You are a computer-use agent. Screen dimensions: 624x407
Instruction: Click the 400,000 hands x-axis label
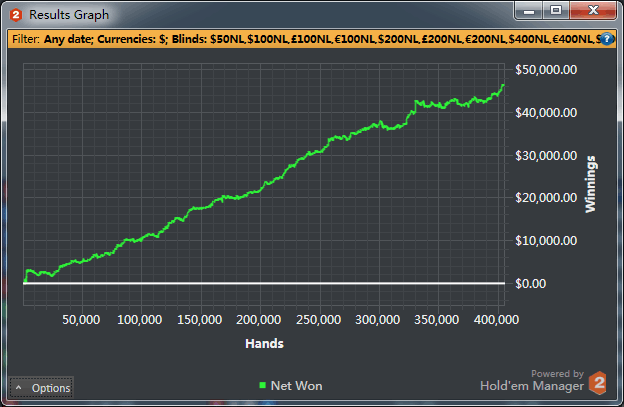coord(495,320)
